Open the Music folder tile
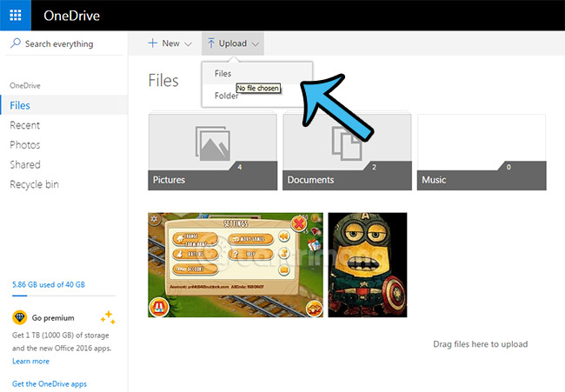Viewport: 565px width, 392px height. click(x=481, y=152)
